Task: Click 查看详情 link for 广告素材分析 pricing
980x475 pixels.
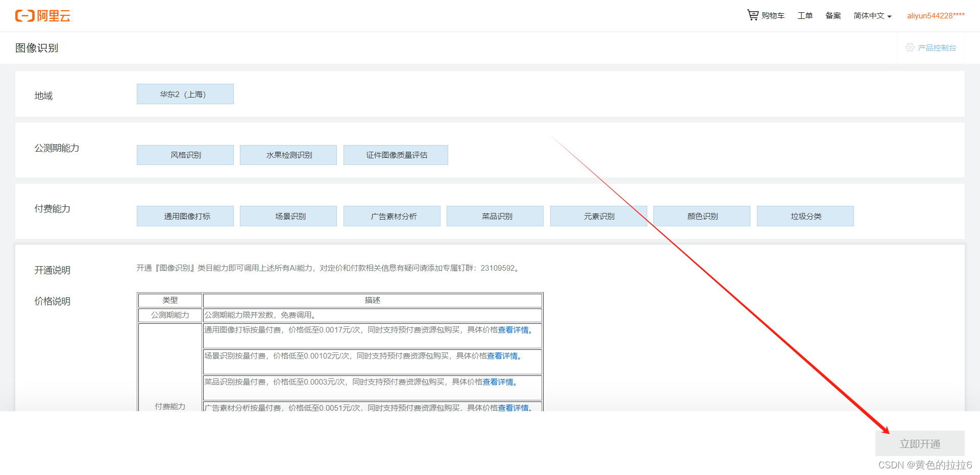Action: pyautogui.click(x=513, y=408)
